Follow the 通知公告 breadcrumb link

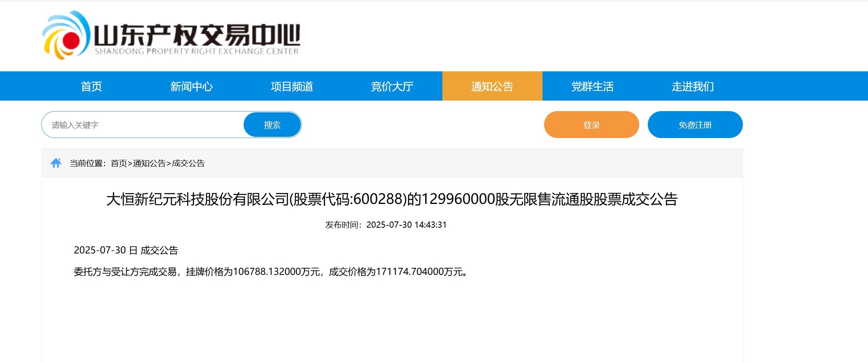149,163
